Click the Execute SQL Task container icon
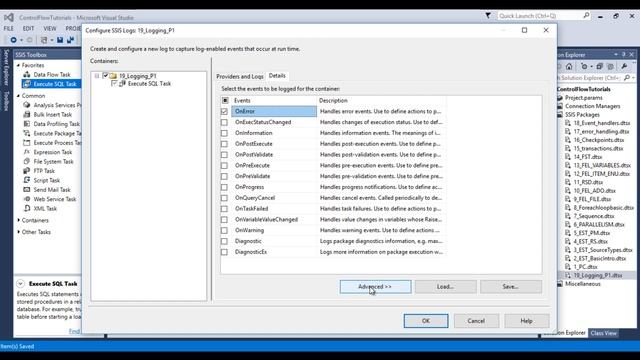640x360 pixels. click(x=122, y=83)
